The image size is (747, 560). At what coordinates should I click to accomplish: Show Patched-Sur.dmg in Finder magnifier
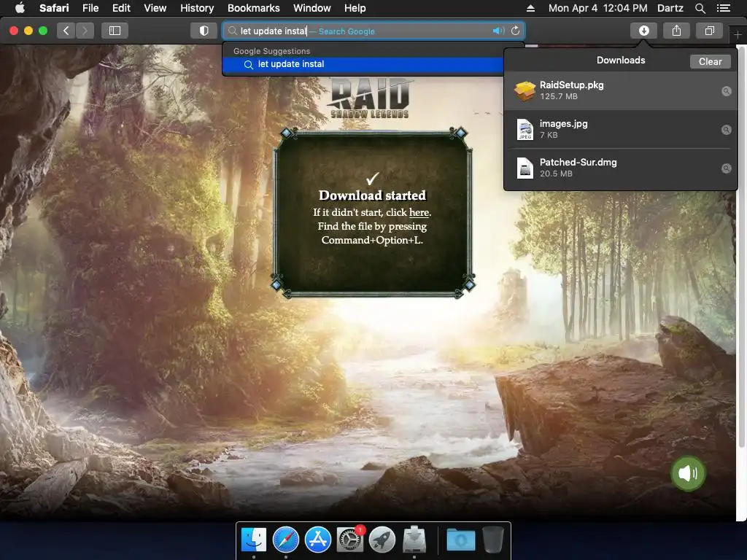point(726,168)
